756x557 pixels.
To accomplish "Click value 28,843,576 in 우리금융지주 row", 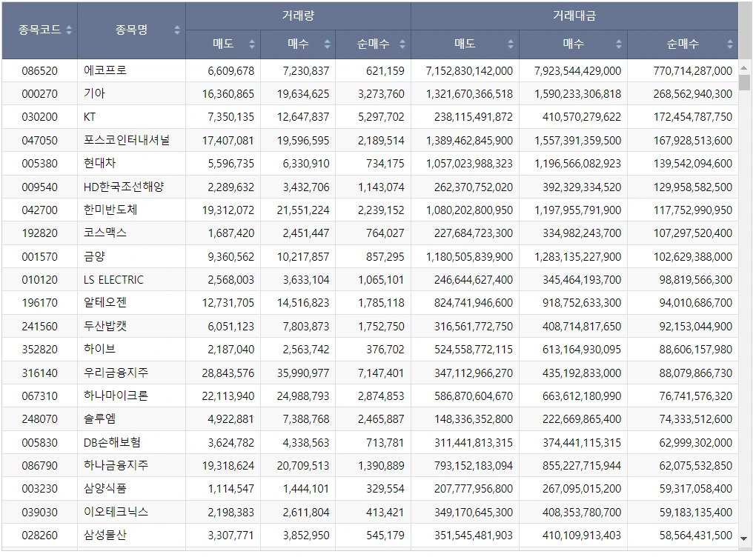I will pos(228,373).
